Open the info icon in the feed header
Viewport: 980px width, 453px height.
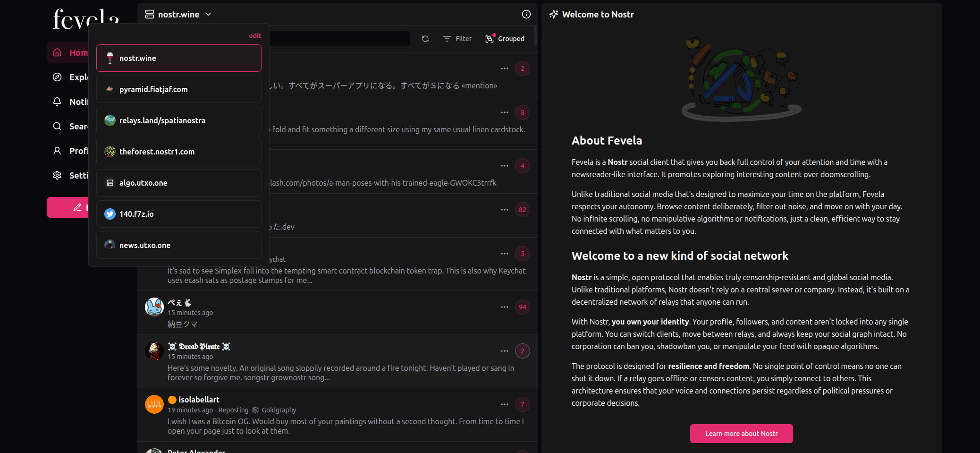tap(526, 14)
